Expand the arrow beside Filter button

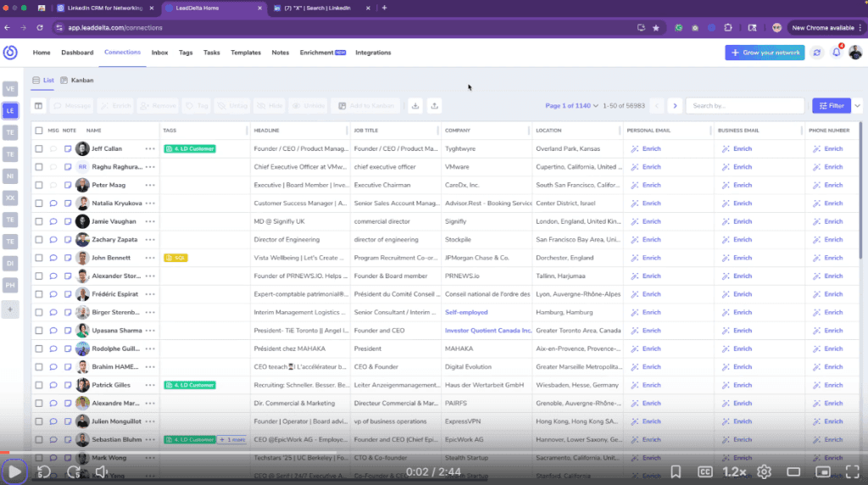pyautogui.click(x=858, y=106)
